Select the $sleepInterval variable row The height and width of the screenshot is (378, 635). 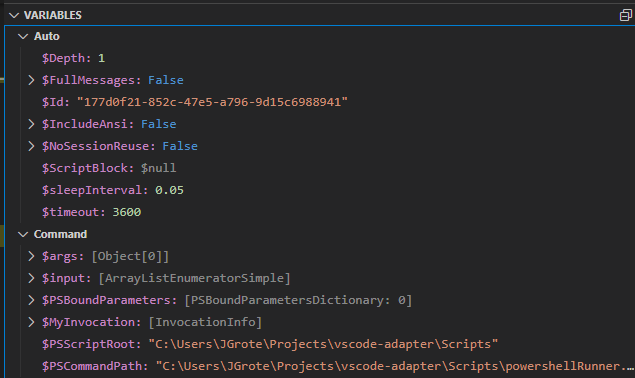(x=320, y=190)
